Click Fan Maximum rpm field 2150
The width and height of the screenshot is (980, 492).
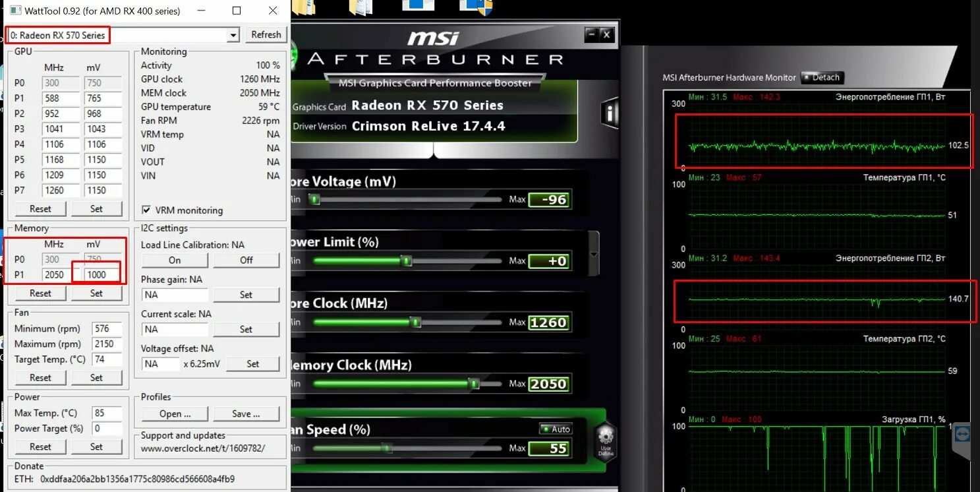[107, 344]
